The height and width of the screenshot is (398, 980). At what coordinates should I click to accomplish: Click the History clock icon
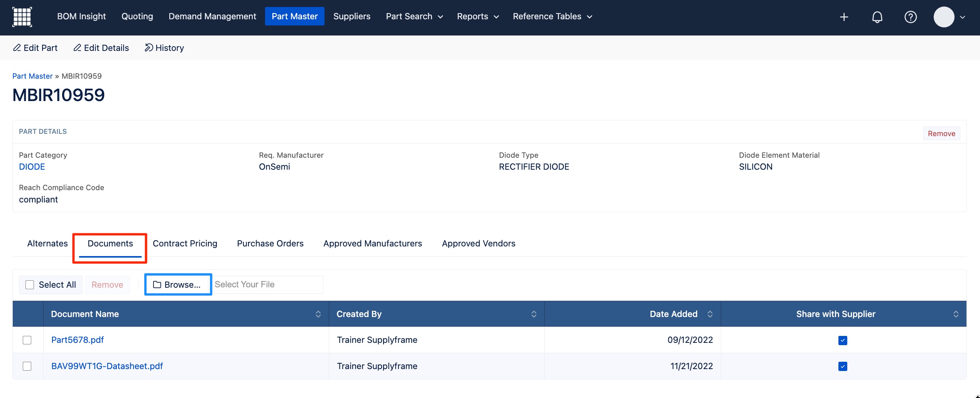(x=149, y=47)
